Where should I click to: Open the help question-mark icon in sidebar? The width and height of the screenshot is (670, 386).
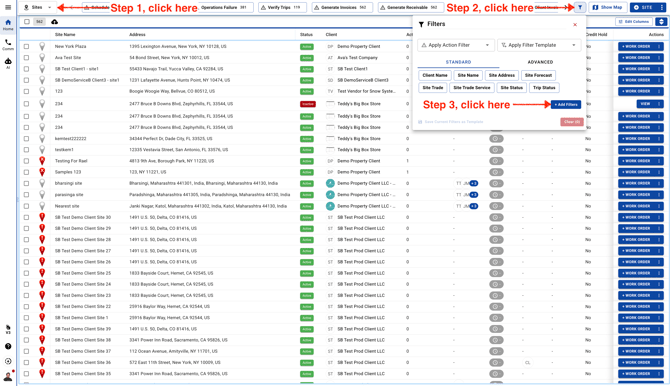click(8, 346)
